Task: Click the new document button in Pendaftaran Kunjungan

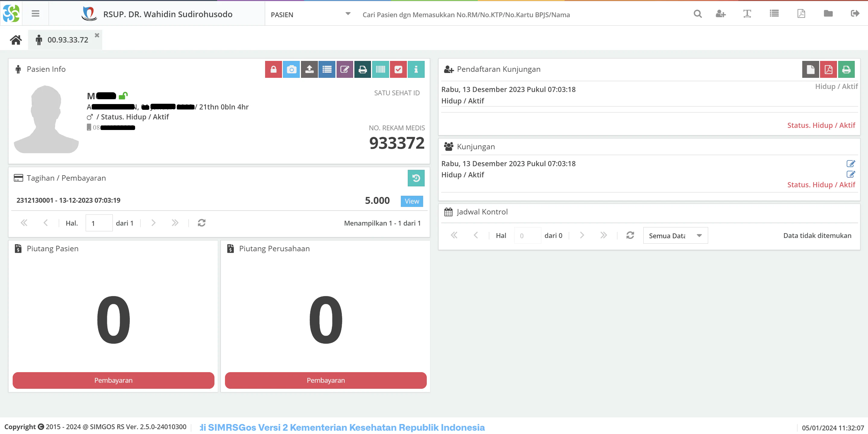Action: click(x=810, y=69)
